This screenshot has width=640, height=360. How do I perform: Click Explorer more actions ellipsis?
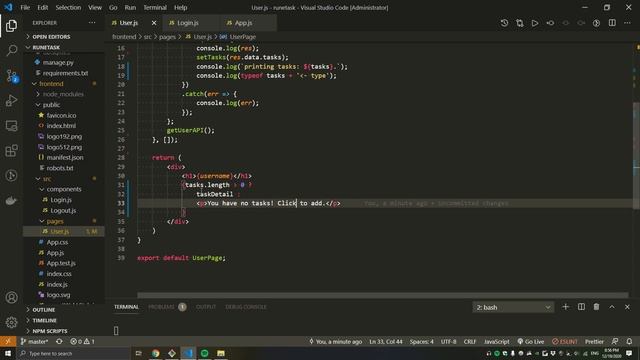(x=92, y=23)
